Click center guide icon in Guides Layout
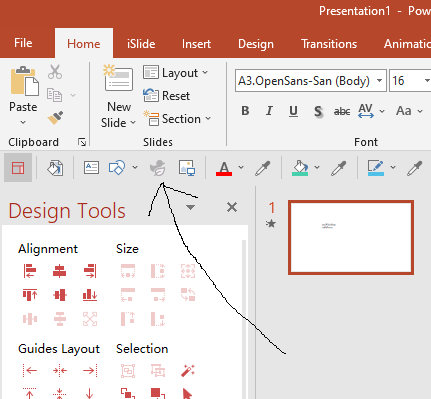The image size is (431, 399). 60,370
